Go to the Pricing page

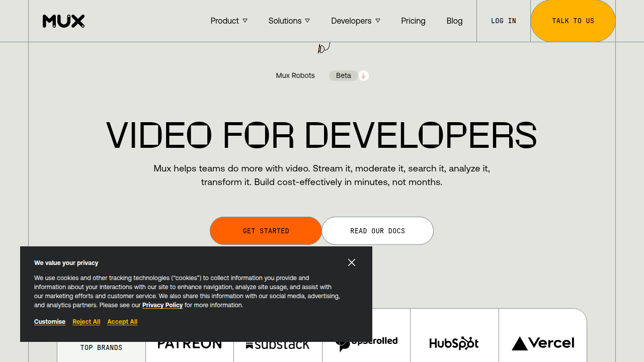[413, 21]
